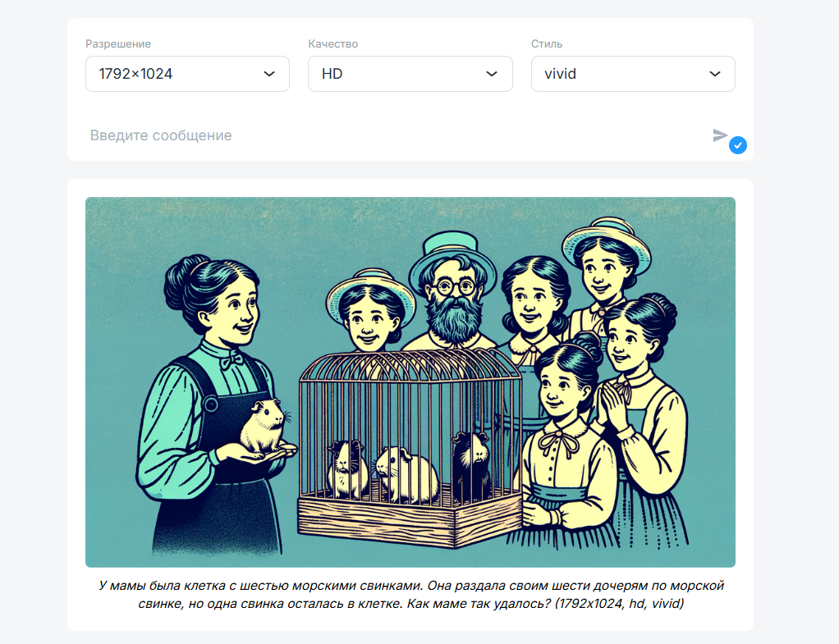839x644 pixels.
Task: Expand resolution options via its chevron arrow
Action: coord(269,74)
